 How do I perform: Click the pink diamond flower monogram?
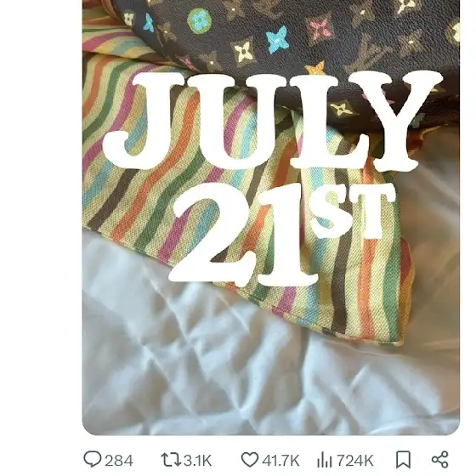point(320,28)
